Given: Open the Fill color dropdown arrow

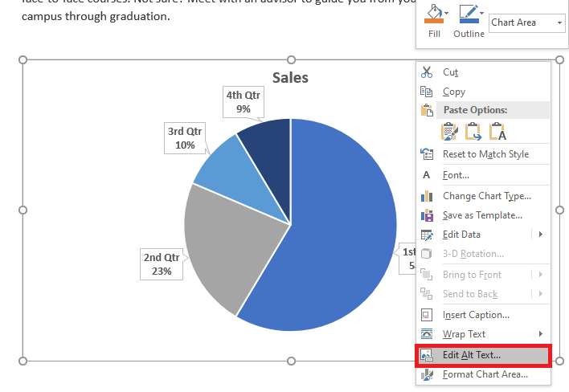Looking at the screenshot, I should pos(447,13).
